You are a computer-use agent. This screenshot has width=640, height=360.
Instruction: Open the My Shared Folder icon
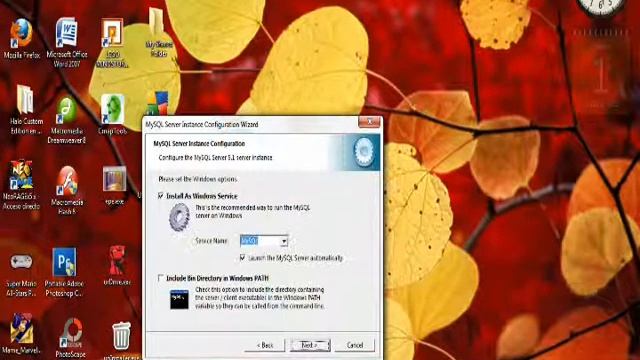(x=158, y=33)
